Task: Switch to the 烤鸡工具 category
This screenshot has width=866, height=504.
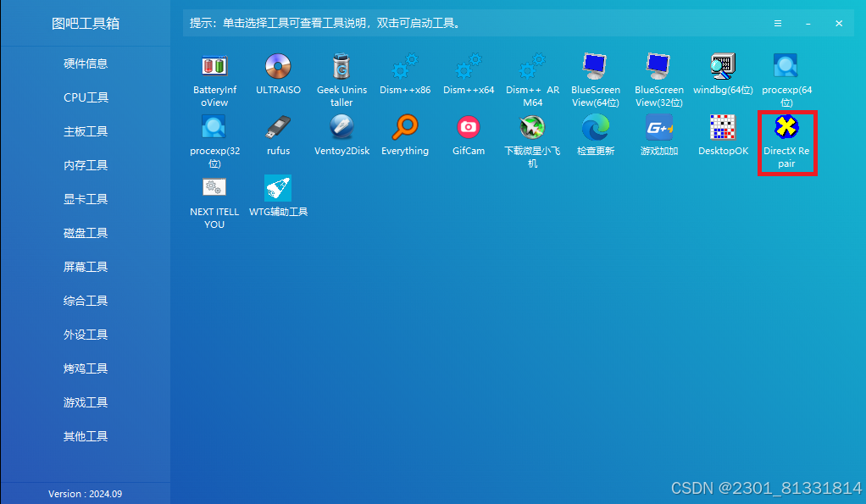Action: pos(86,368)
